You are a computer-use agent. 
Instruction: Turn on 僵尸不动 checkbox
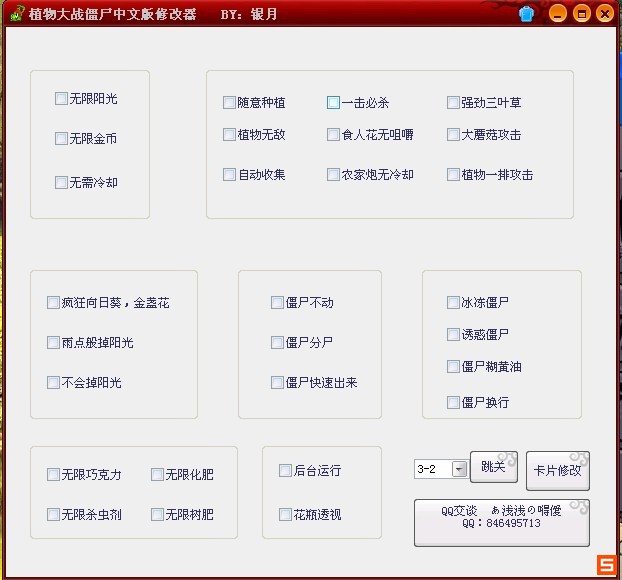tap(277, 303)
